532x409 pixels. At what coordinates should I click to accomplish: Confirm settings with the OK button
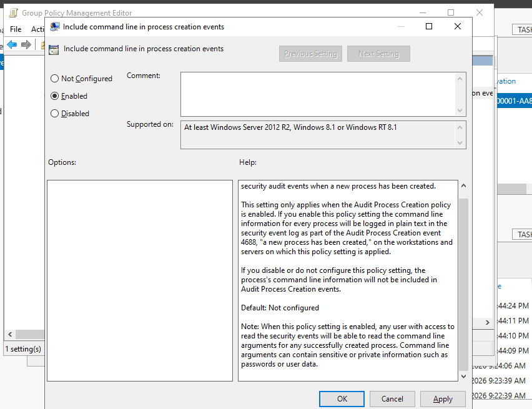[342, 399]
